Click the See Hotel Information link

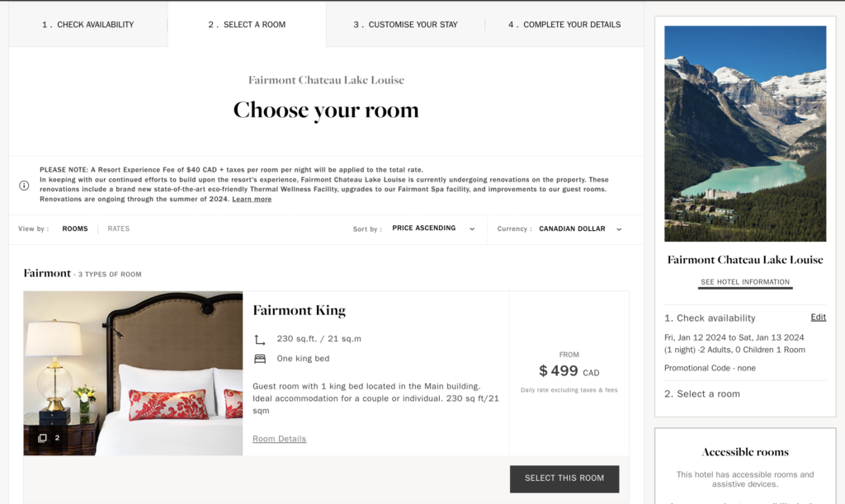click(x=745, y=282)
